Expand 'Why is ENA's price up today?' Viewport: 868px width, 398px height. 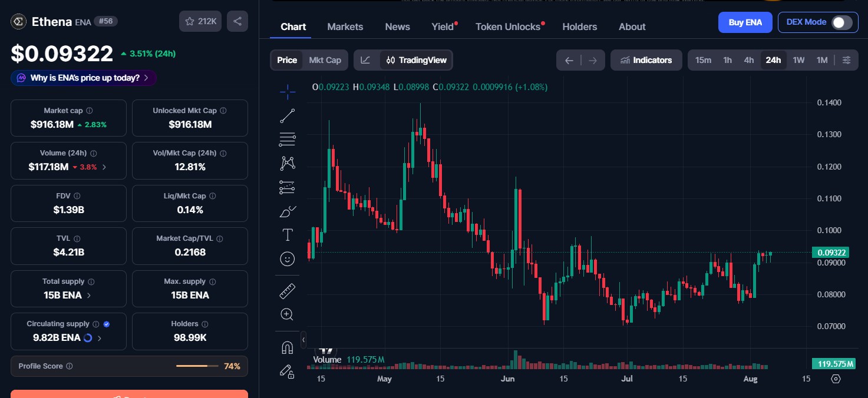84,78
